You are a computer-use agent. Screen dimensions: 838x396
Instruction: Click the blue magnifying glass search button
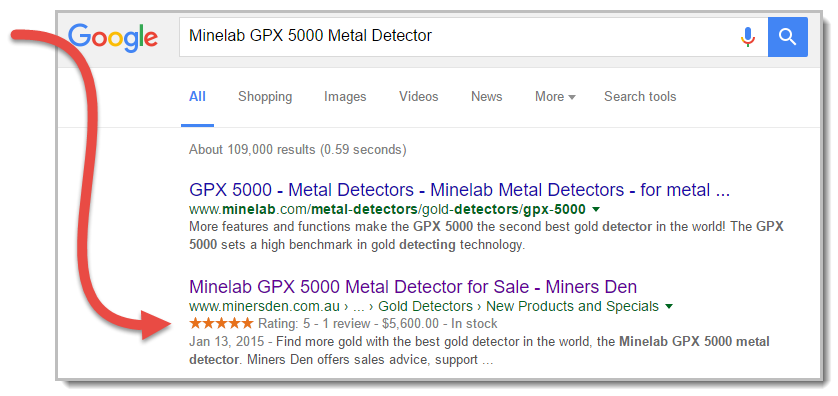point(788,37)
